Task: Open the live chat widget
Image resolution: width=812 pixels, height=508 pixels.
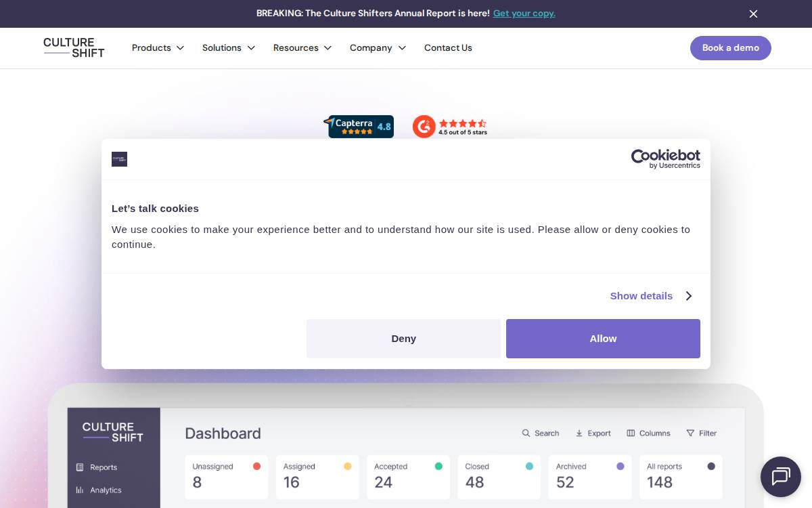Action: coord(781,477)
